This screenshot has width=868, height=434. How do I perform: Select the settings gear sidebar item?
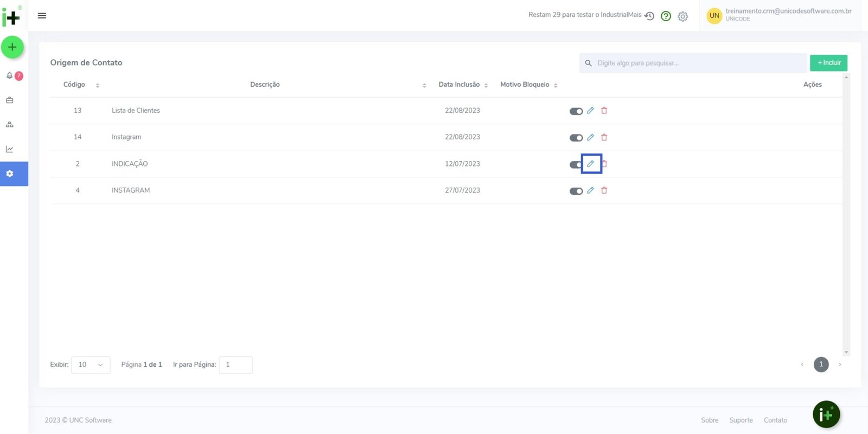click(10, 174)
